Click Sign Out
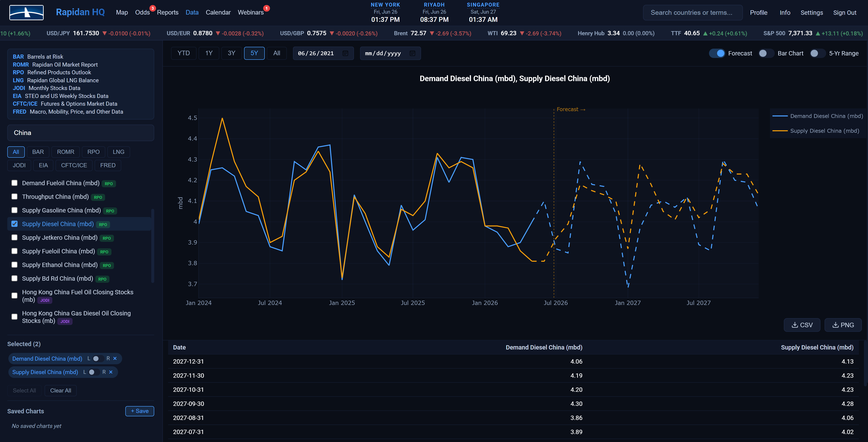Screen dimensions: 868x442 click(x=844, y=12)
